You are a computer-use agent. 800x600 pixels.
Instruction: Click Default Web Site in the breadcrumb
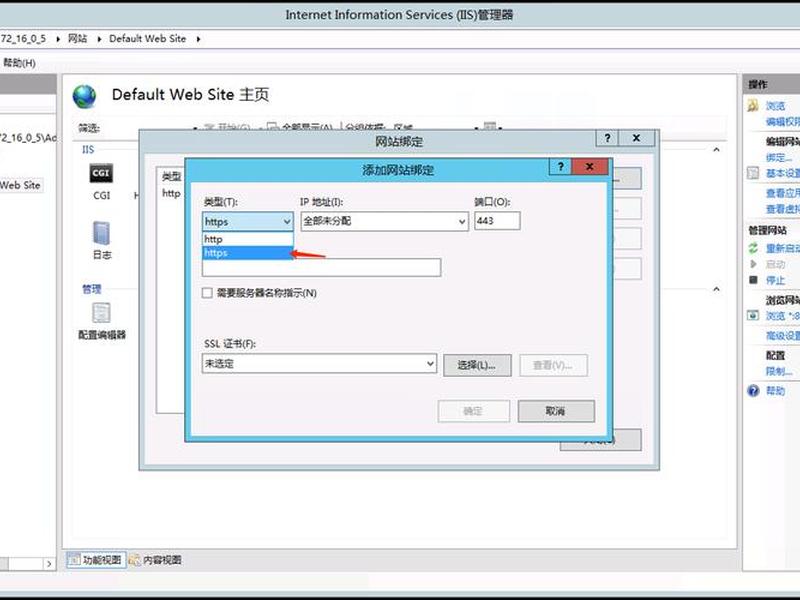147,39
